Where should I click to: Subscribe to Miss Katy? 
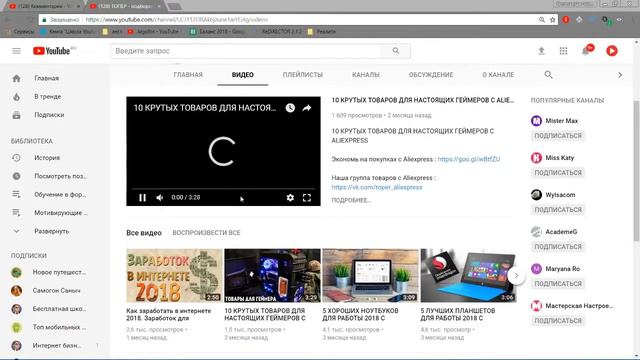tap(558, 173)
